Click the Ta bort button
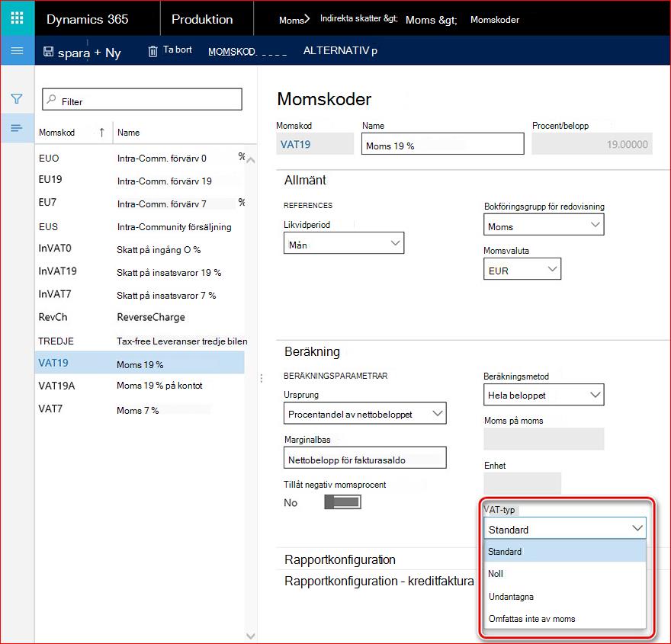The image size is (671, 644). [x=170, y=50]
